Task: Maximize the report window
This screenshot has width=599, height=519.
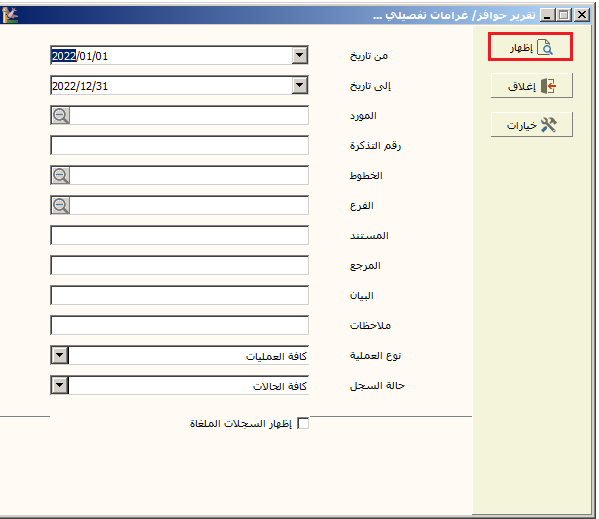Action: tap(563, 15)
